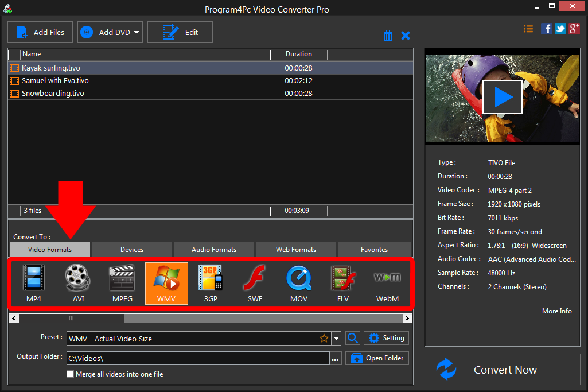The width and height of the screenshot is (588, 392).
Task: Open the Facebook icon
Action: [546, 29]
